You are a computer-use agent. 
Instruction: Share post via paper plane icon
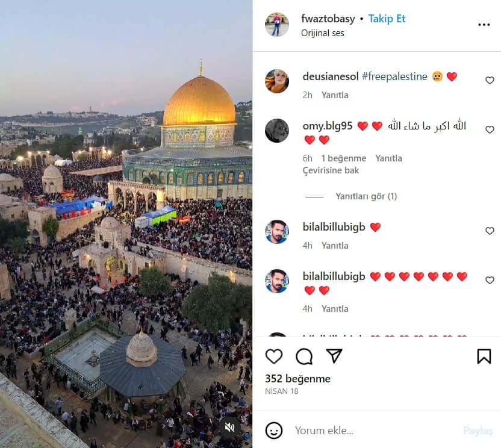334,356
